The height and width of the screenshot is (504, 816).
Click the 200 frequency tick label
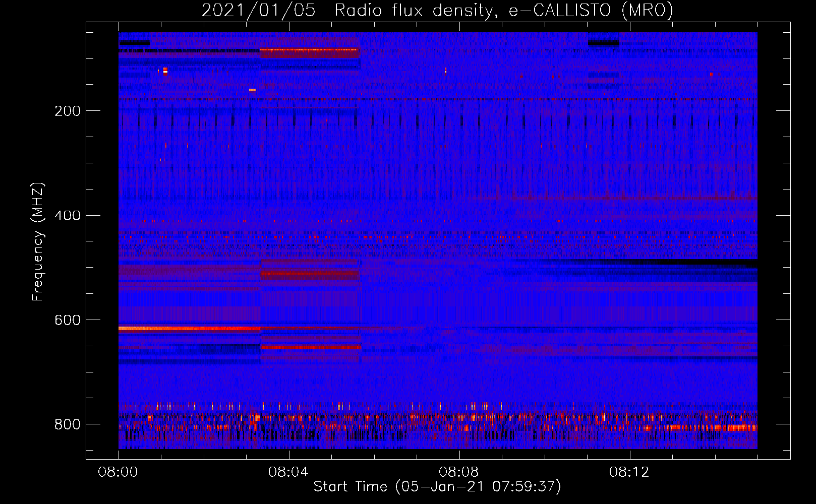68,111
